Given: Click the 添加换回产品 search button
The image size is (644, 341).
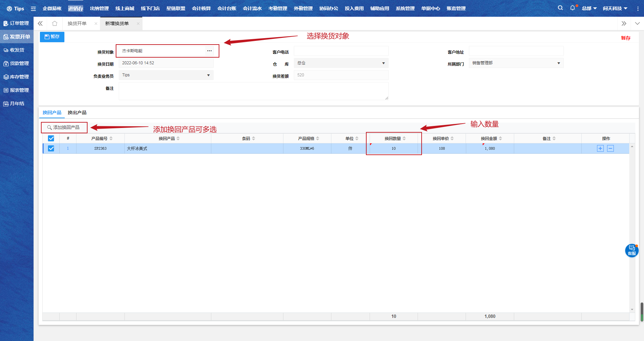Looking at the screenshot, I should (64, 127).
